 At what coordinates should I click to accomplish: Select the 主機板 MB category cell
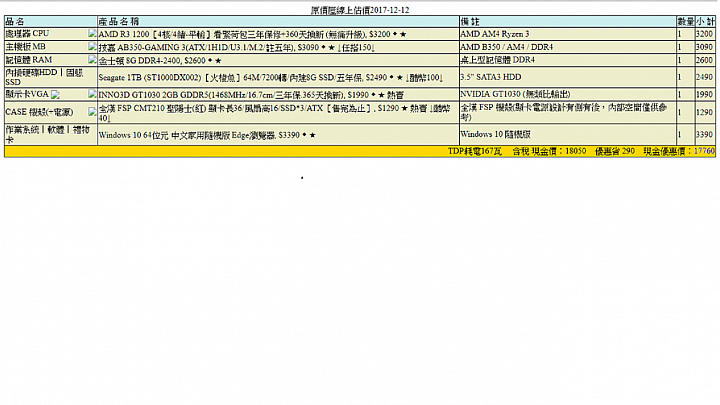(x=51, y=47)
